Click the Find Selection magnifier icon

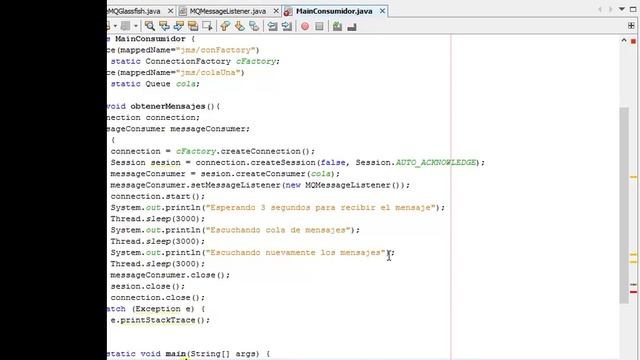click(x=150, y=26)
